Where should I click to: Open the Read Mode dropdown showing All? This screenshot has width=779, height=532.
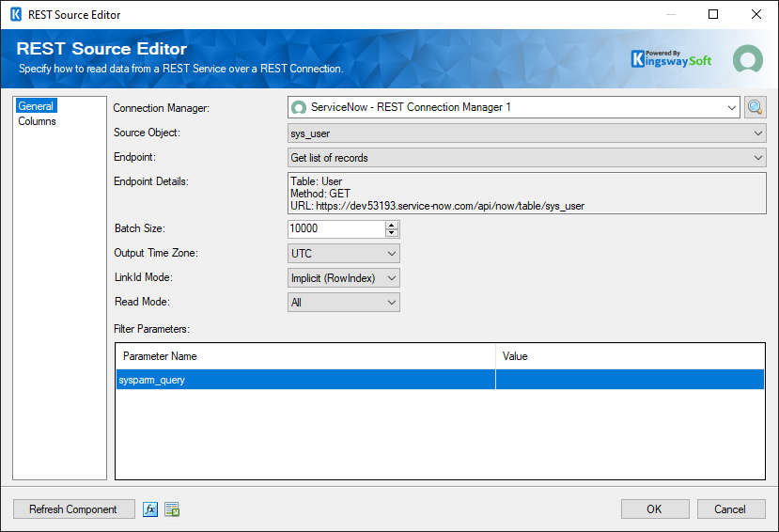[343, 302]
